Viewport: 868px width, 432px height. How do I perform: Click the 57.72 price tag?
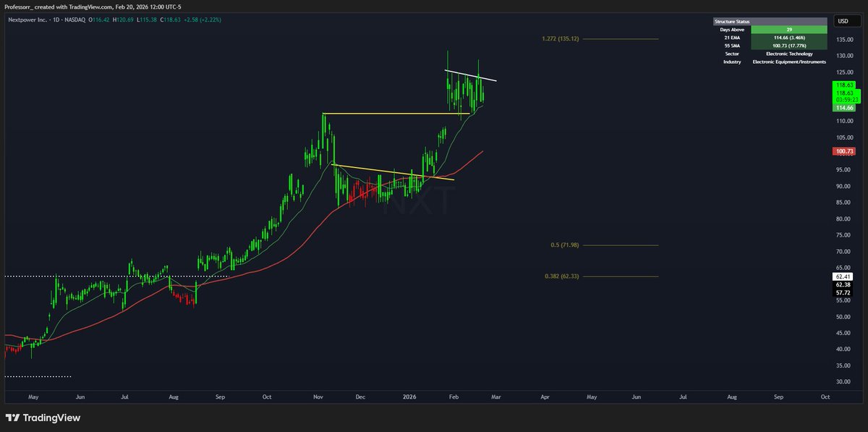click(844, 292)
